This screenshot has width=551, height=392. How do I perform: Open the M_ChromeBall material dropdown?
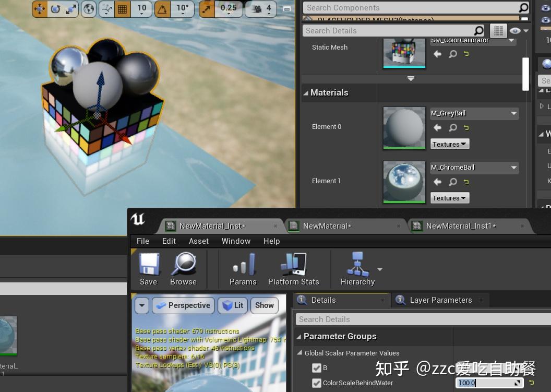[474, 168]
